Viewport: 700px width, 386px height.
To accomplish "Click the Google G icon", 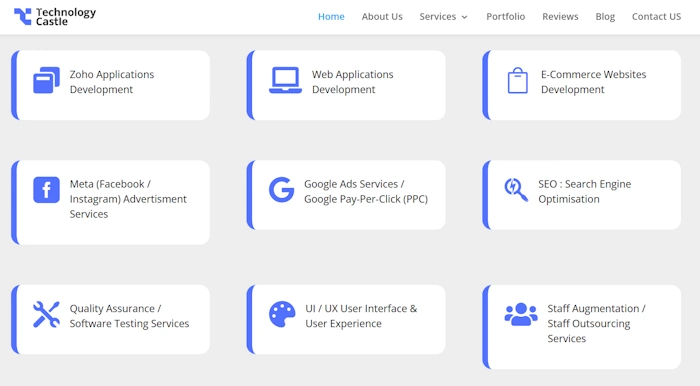I will point(282,190).
